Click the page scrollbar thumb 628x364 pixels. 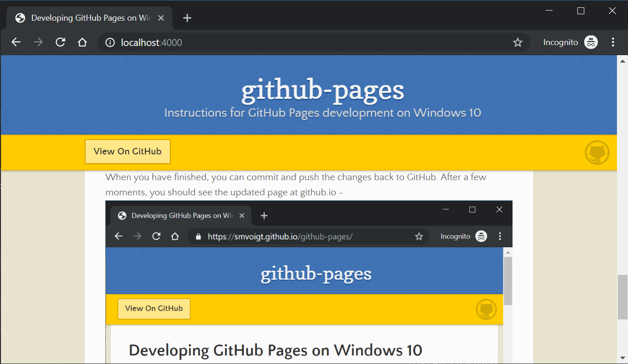tap(622, 297)
